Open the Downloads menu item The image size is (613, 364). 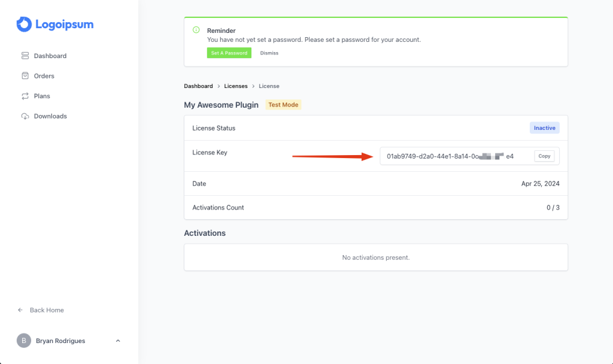pos(50,116)
